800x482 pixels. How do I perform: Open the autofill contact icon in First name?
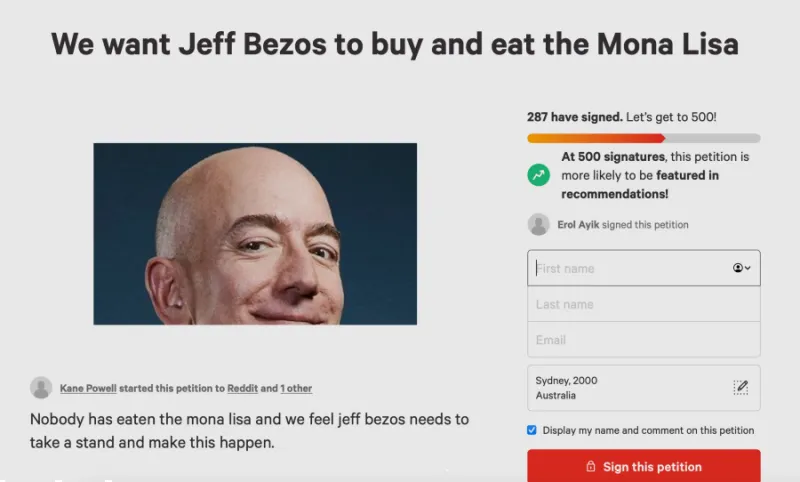[741, 268]
